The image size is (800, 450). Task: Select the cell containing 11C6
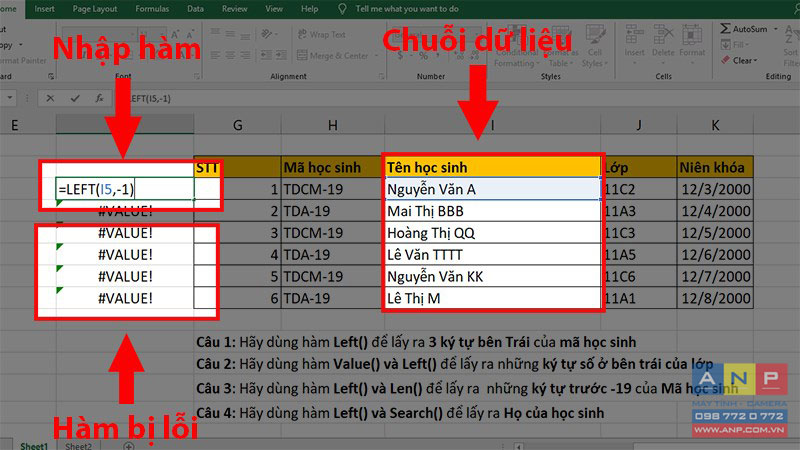pos(639,276)
